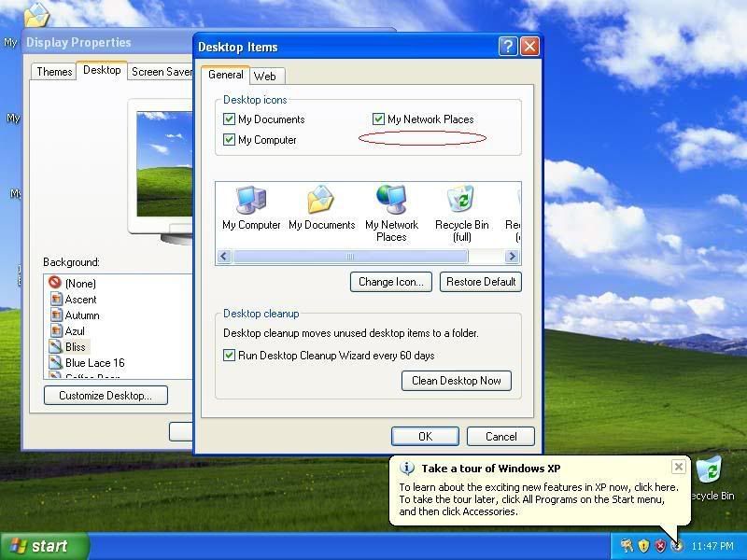747x560 pixels.
Task: Click the Bliss monitor preview thumbnail
Action: point(164,164)
